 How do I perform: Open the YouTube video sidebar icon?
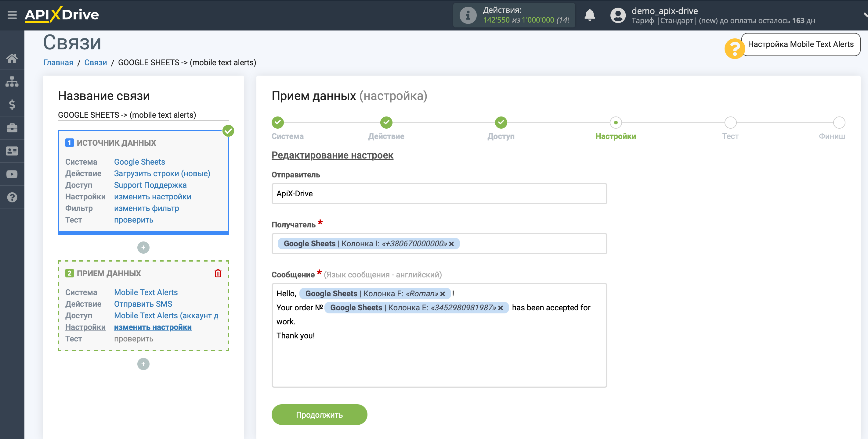pyautogui.click(x=12, y=174)
